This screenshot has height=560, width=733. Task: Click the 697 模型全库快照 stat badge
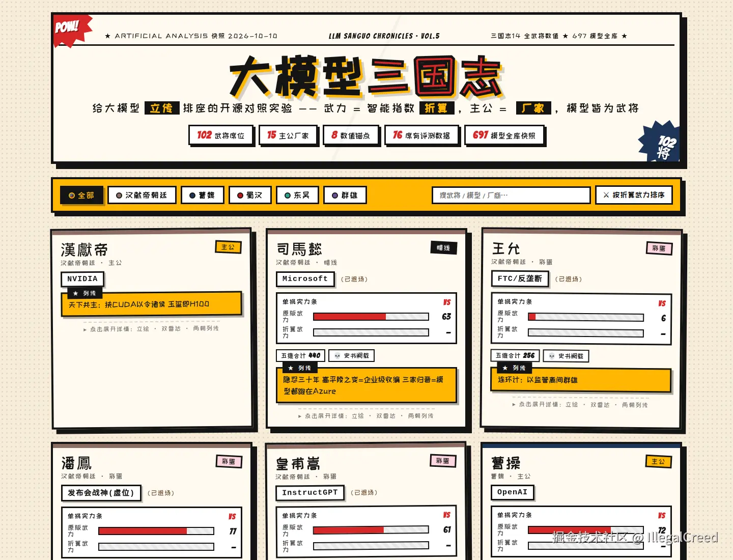504,135
